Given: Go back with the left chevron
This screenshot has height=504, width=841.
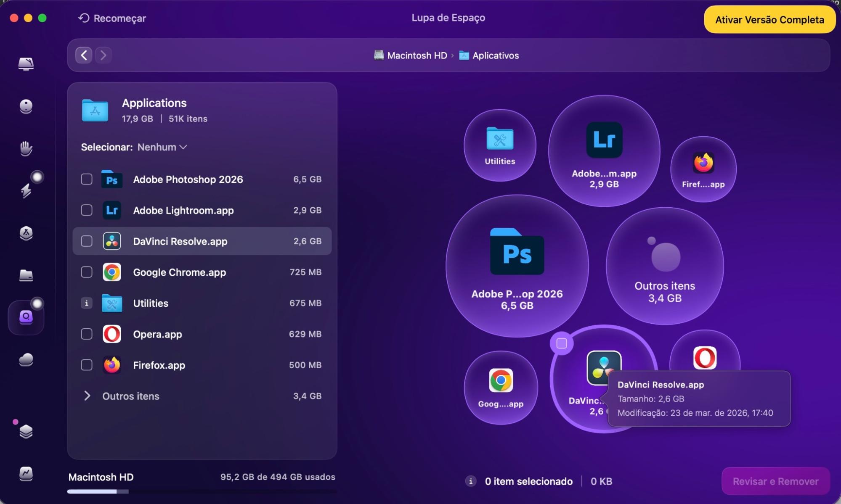Looking at the screenshot, I should click(84, 55).
